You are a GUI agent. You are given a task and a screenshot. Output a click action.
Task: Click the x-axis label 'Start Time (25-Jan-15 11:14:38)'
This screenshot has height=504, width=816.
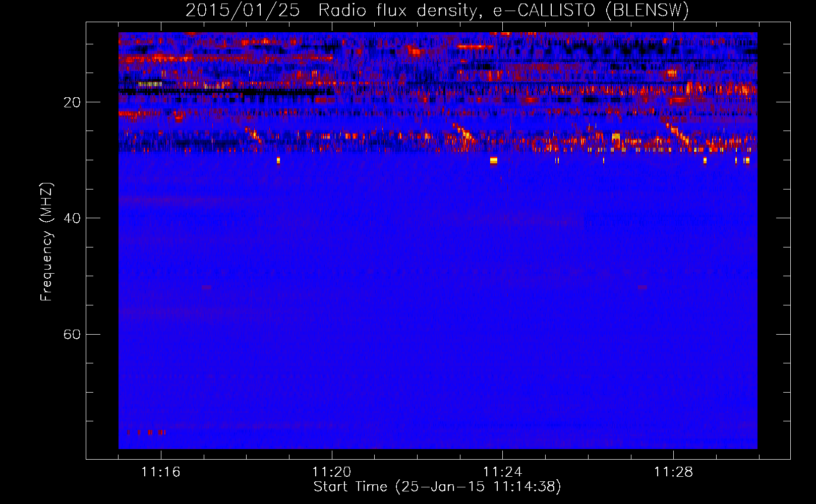(x=437, y=487)
